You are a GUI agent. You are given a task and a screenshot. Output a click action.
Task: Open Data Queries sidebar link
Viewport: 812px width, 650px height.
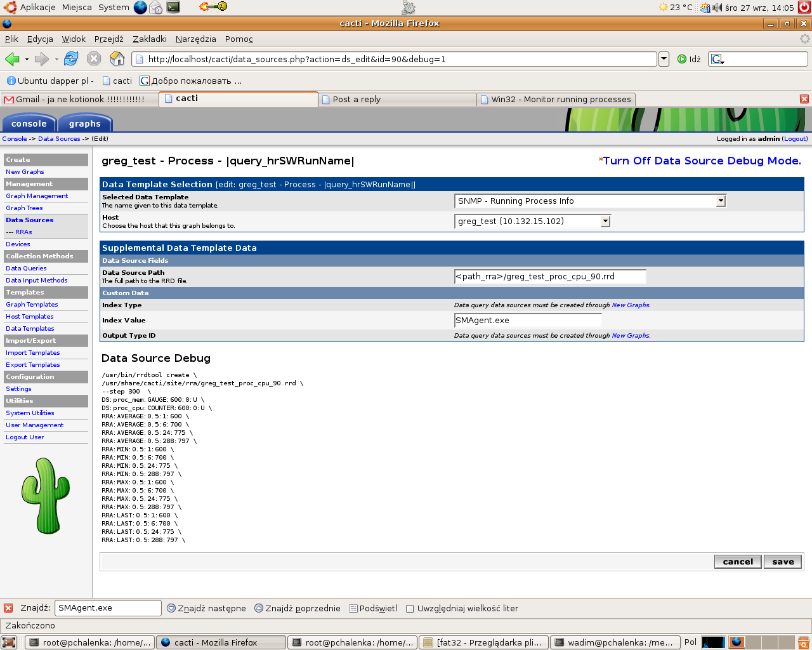click(x=26, y=269)
